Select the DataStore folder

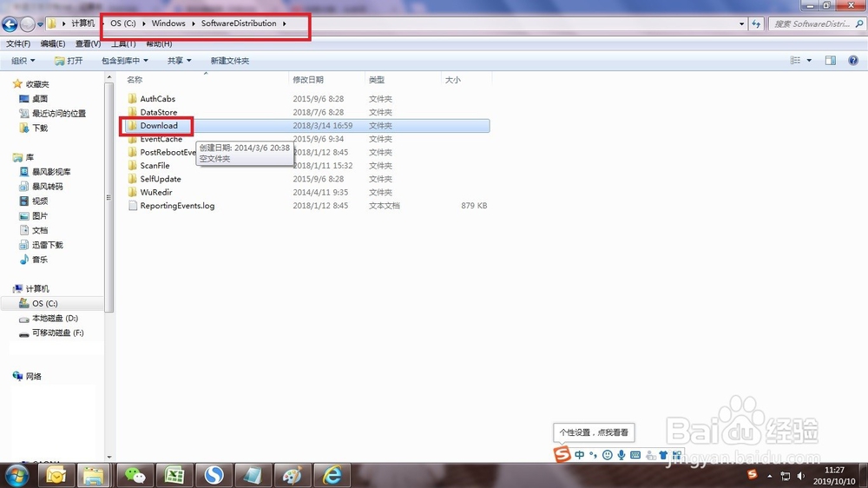[158, 112]
